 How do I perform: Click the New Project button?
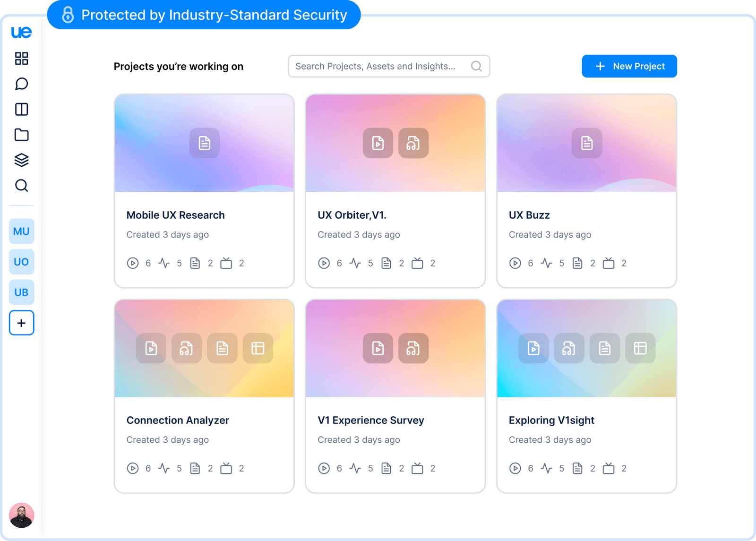tap(629, 66)
